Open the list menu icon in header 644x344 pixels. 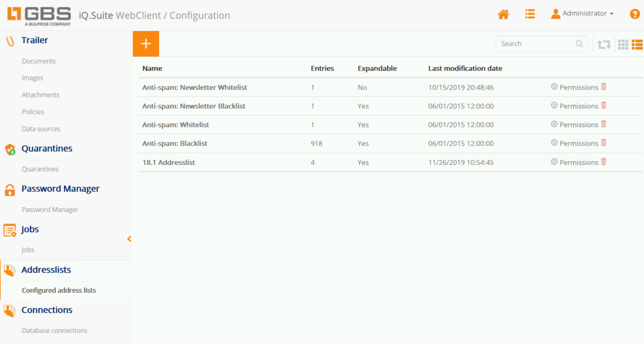pos(530,14)
